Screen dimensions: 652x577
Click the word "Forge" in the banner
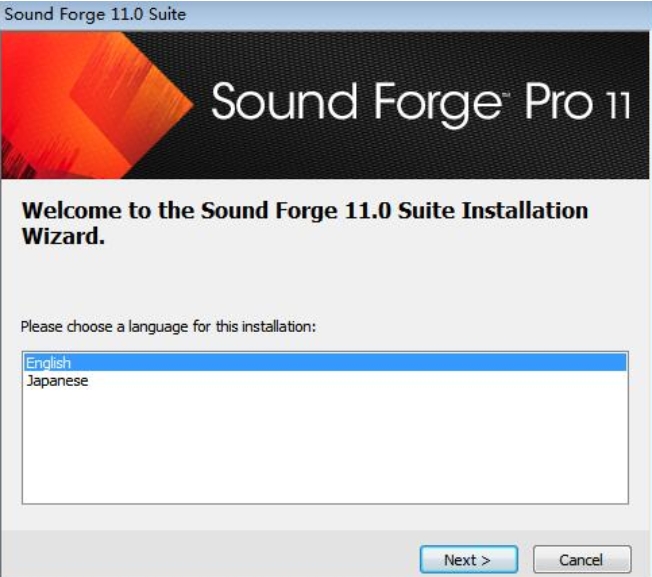click(x=439, y=104)
